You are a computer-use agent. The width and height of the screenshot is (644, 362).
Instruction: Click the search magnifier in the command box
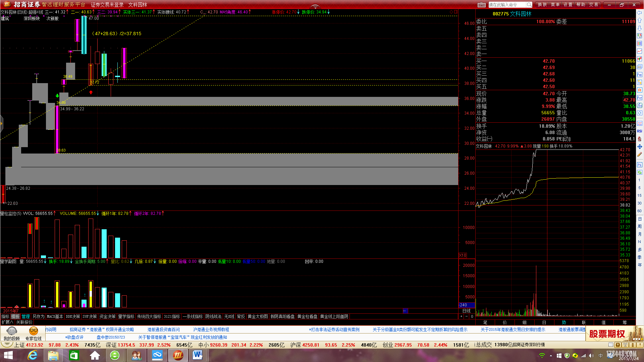(x=529, y=5)
